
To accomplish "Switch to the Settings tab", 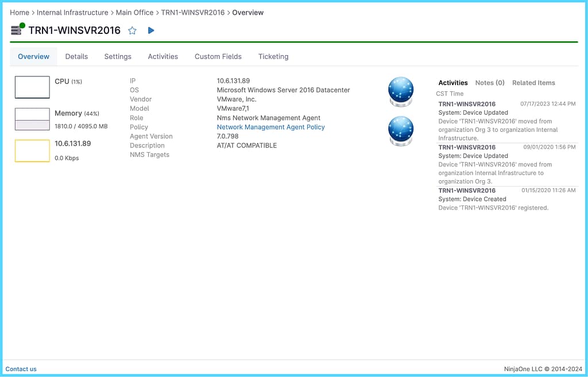I will [118, 57].
